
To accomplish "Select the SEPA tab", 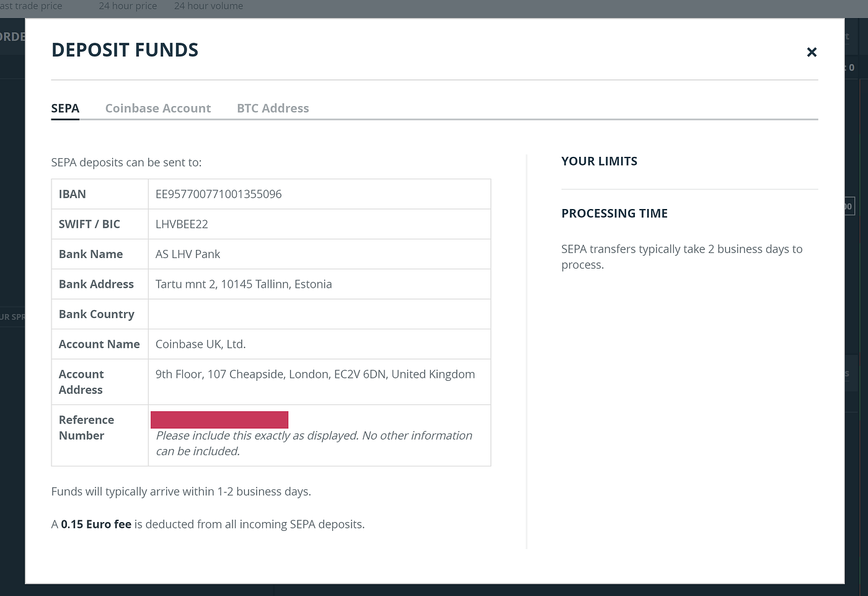I will click(65, 109).
